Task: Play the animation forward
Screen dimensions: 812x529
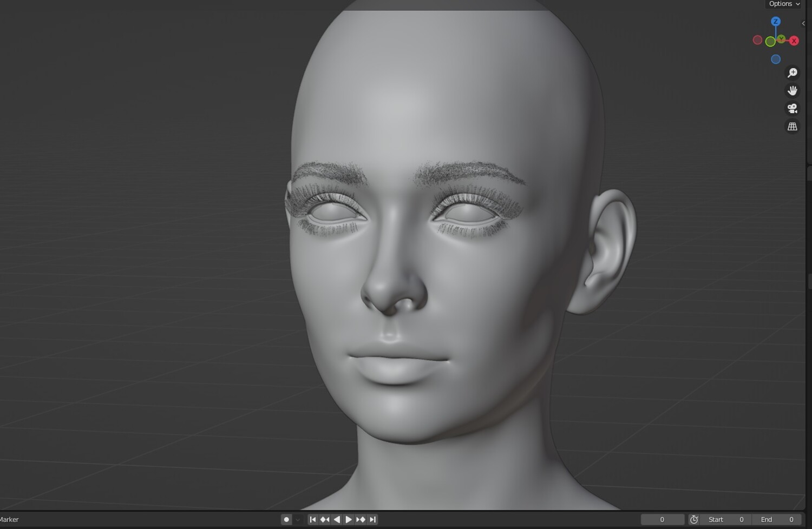Action: pyautogui.click(x=349, y=520)
